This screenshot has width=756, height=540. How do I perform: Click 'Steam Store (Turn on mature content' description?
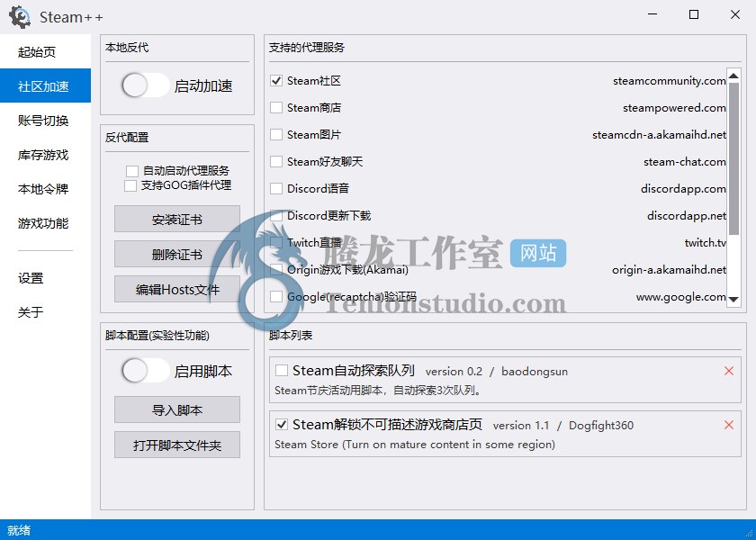pos(415,444)
